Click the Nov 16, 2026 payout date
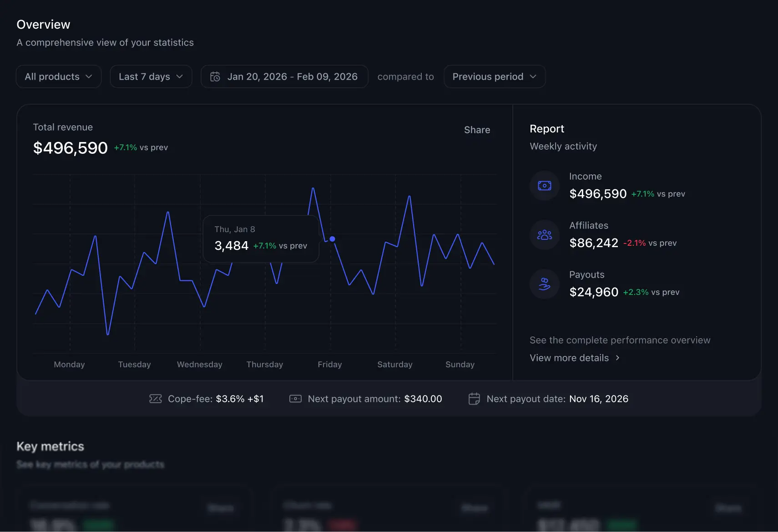 pos(599,399)
